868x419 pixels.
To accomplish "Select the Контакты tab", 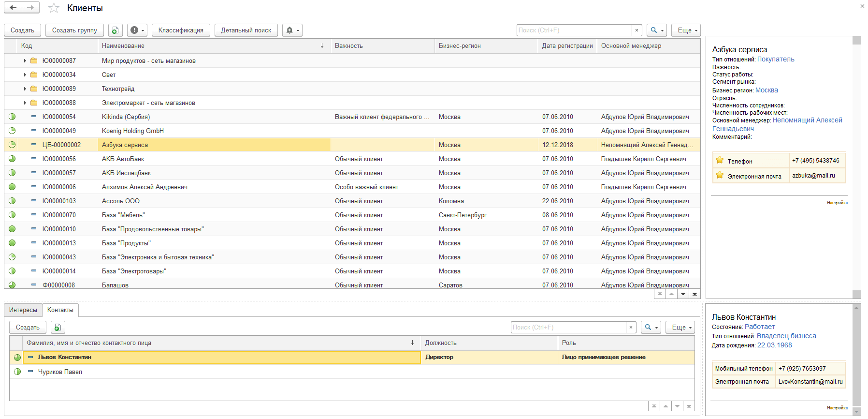I will pyautogui.click(x=60, y=310).
